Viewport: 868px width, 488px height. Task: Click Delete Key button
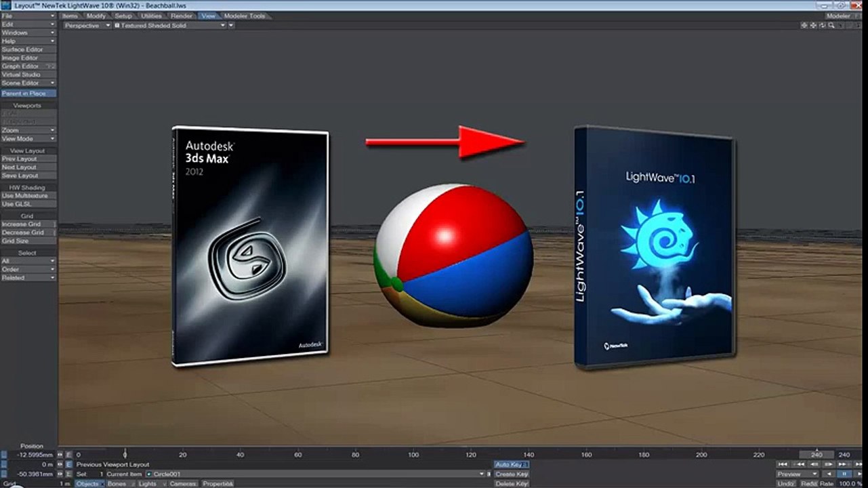coord(512,484)
